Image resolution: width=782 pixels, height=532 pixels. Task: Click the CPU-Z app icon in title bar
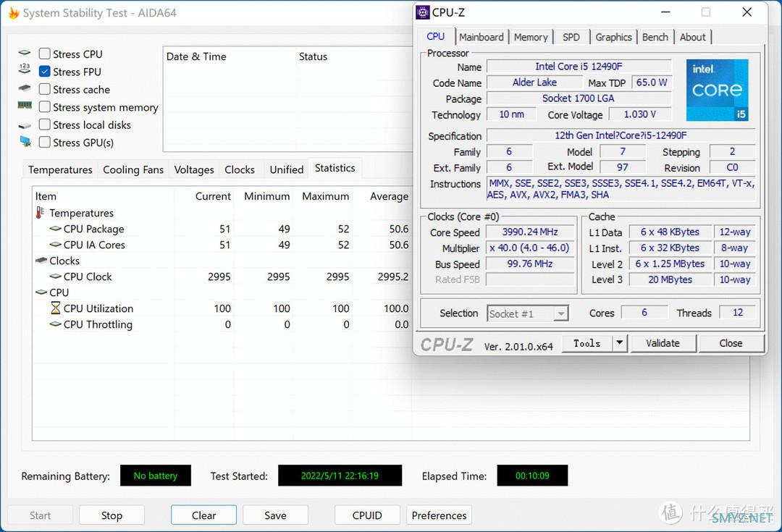pos(423,12)
